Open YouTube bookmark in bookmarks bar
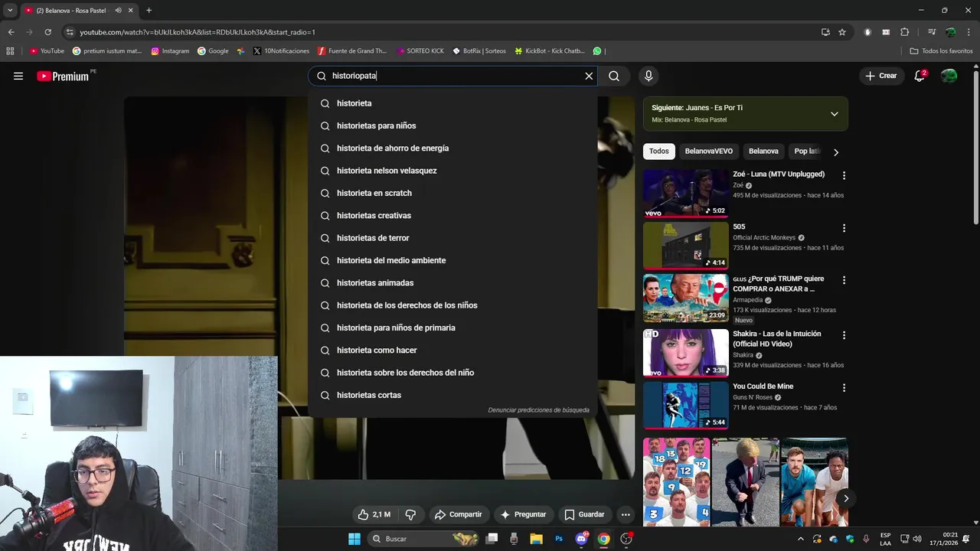 46,51
